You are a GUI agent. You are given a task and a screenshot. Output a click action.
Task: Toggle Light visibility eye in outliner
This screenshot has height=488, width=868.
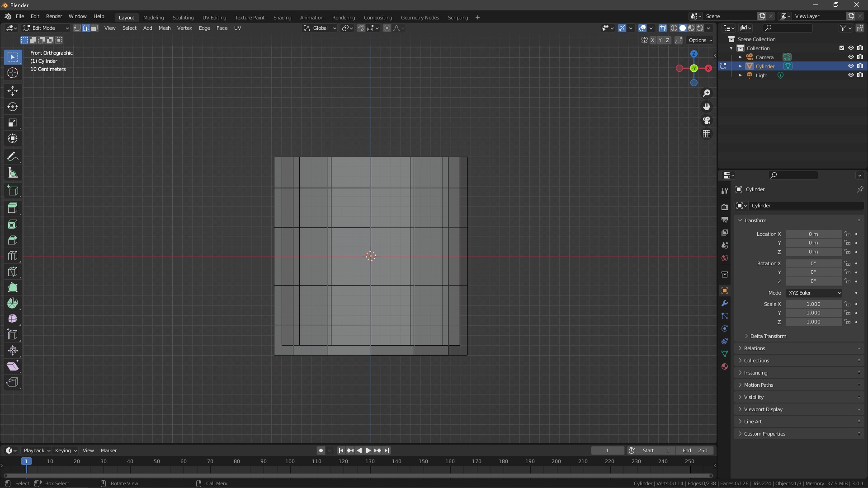[x=850, y=75]
